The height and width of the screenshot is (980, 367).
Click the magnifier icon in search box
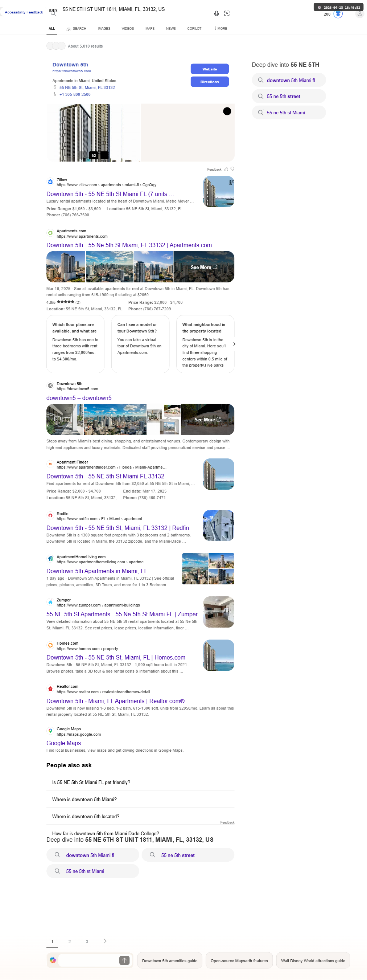pos(53,13)
